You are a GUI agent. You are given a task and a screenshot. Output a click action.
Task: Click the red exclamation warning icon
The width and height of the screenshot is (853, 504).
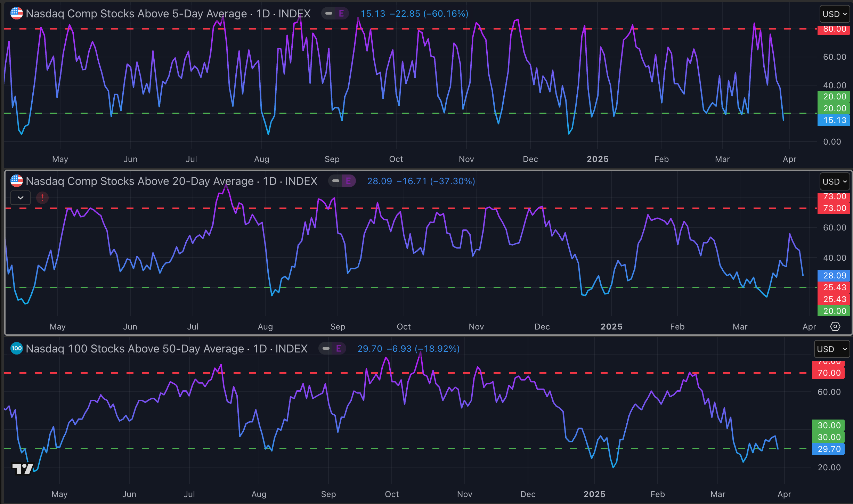pyautogui.click(x=42, y=198)
